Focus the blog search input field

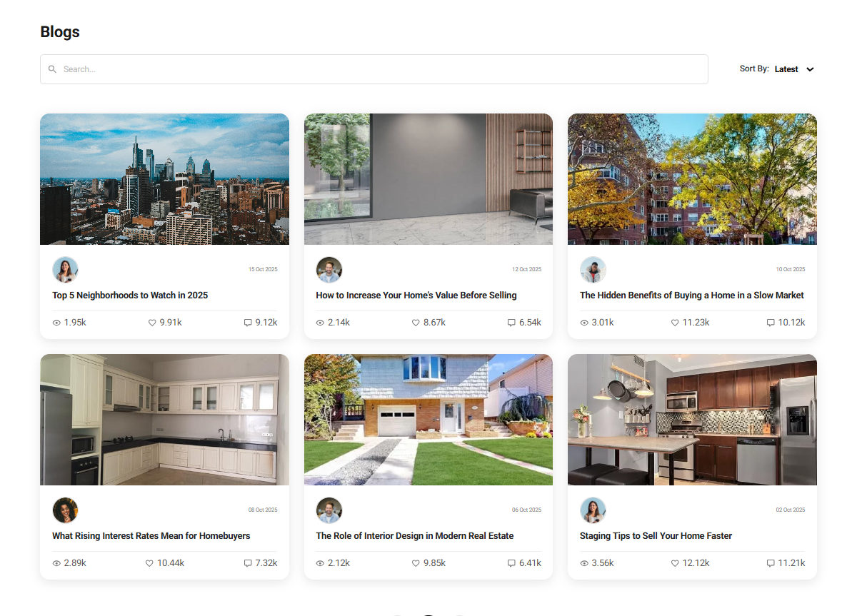pos(379,69)
